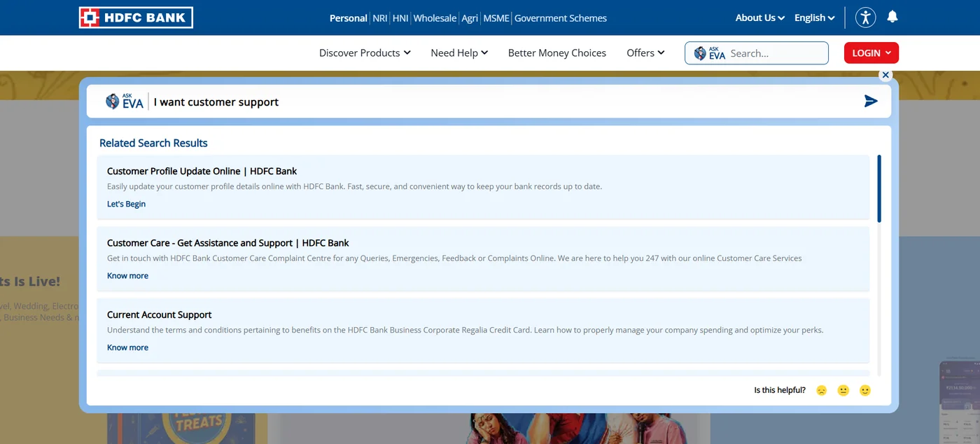This screenshot has height=444, width=980.
Task: Click Know more under Customer Care
Action: [127, 276]
